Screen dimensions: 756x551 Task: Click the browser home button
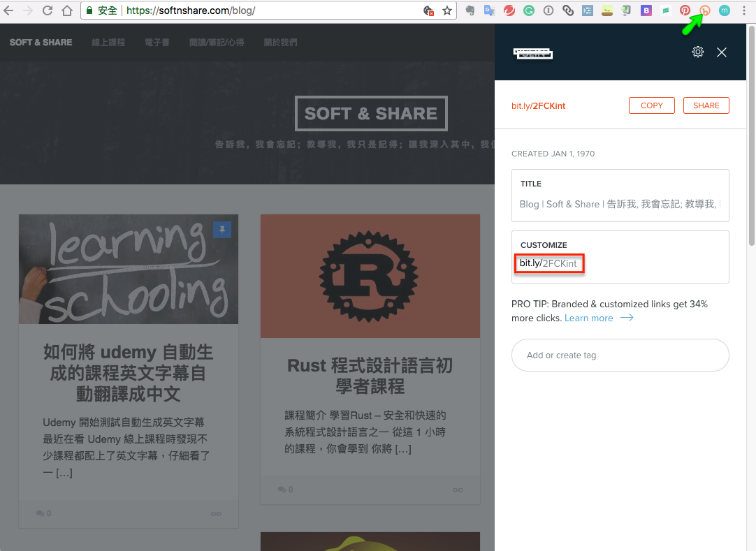click(x=66, y=10)
